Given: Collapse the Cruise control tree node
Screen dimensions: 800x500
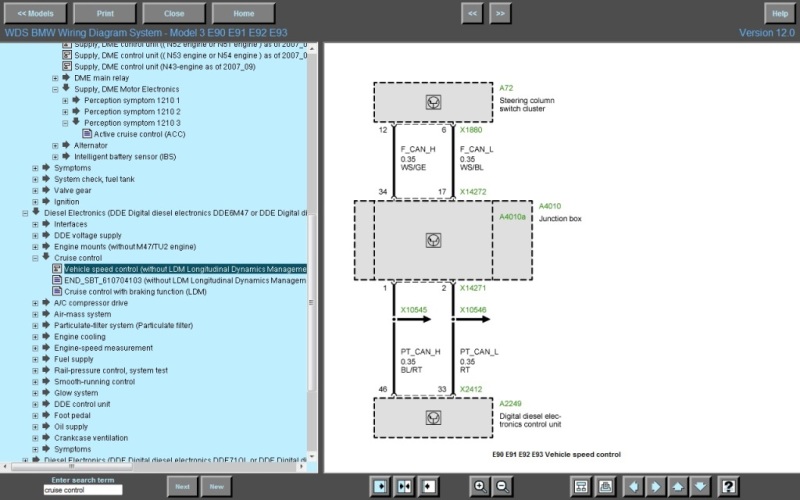Looking at the screenshot, I should click(36, 257).
